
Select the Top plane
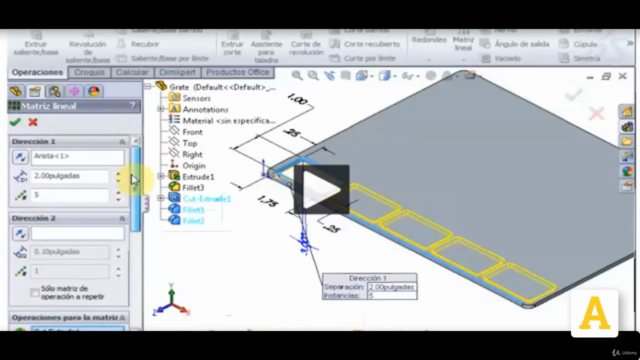coord(183,143)
